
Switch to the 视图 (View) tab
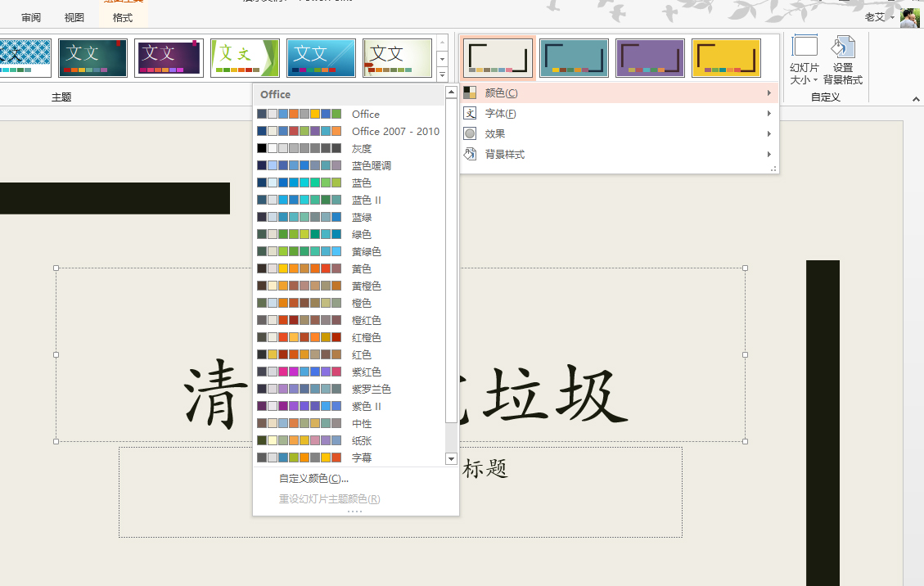coord(74,17)
